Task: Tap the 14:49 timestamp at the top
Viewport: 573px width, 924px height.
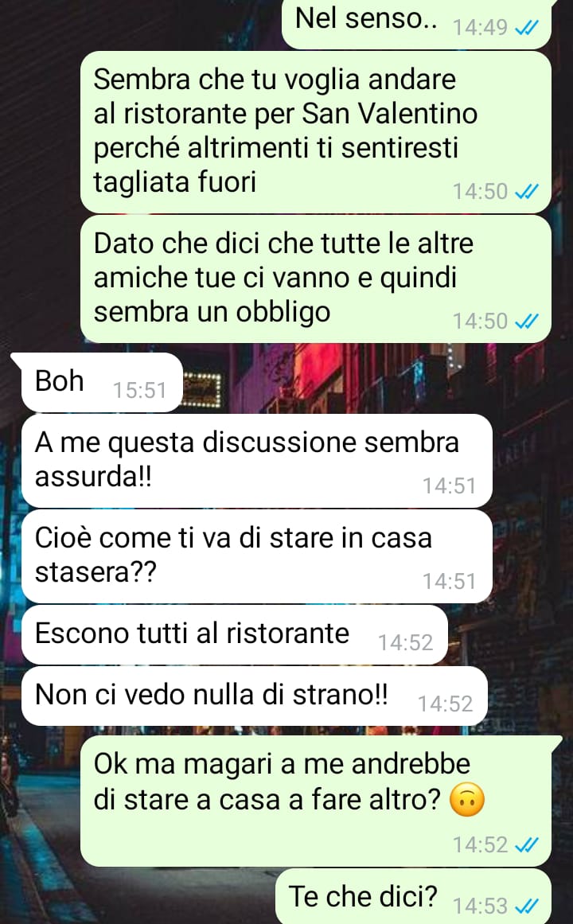Action: tap(480, 27)
